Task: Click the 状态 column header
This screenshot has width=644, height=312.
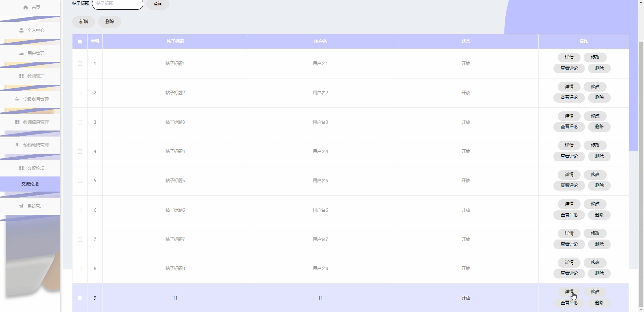Action: [x=466, y=42]
